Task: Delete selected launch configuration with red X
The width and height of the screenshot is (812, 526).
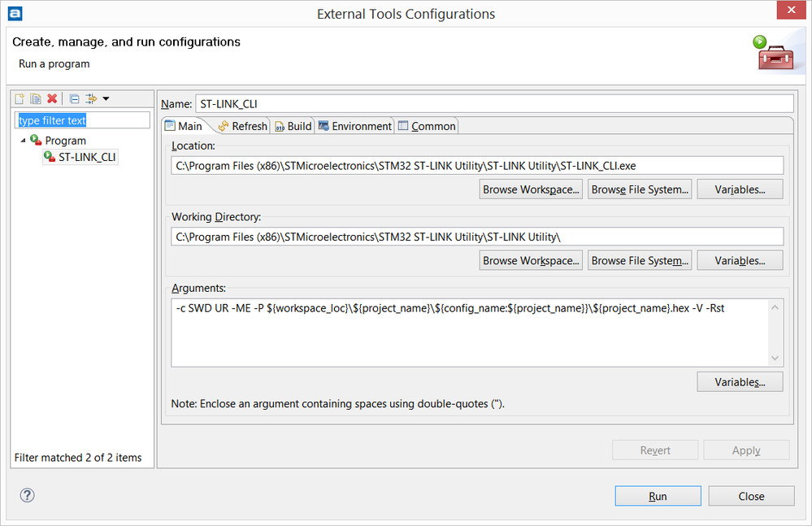Action: [x=52, y=98]
